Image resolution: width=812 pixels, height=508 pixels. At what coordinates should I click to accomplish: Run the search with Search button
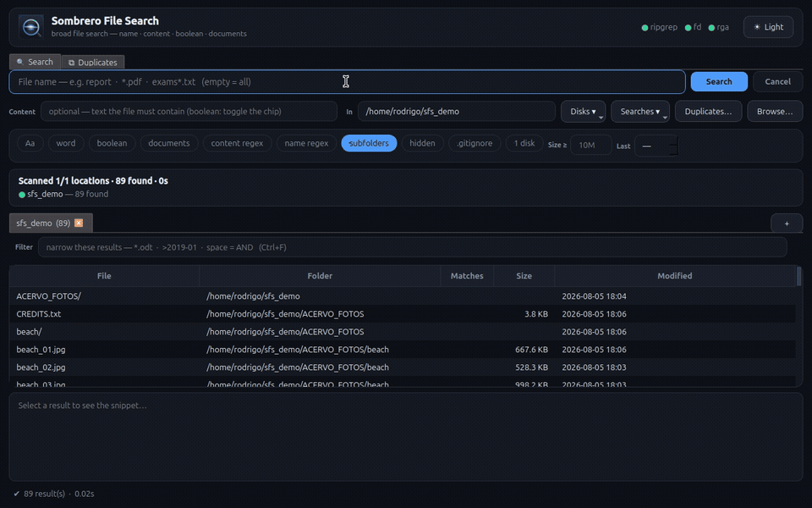(719, 81)
